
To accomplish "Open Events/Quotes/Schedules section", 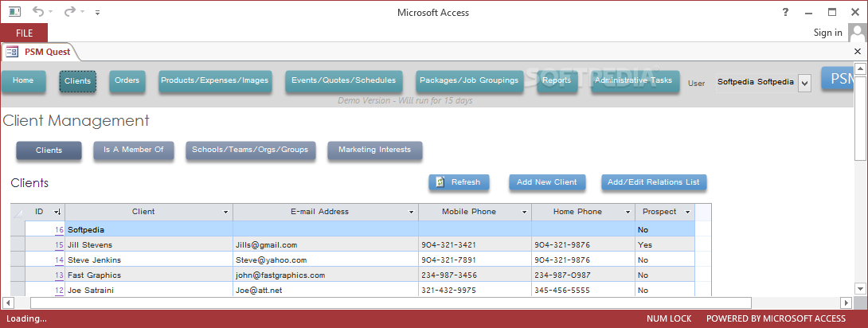I will tap(343, 80).
